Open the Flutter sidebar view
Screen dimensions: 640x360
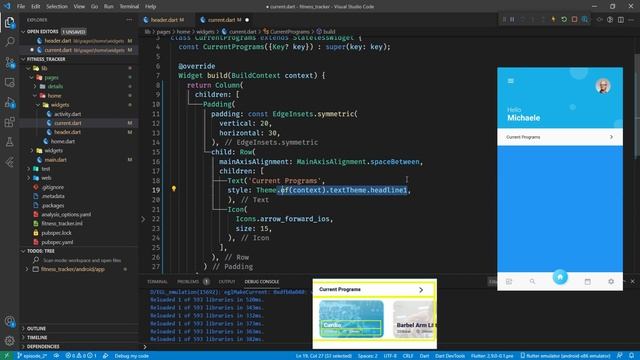click(x=9, y=162)
